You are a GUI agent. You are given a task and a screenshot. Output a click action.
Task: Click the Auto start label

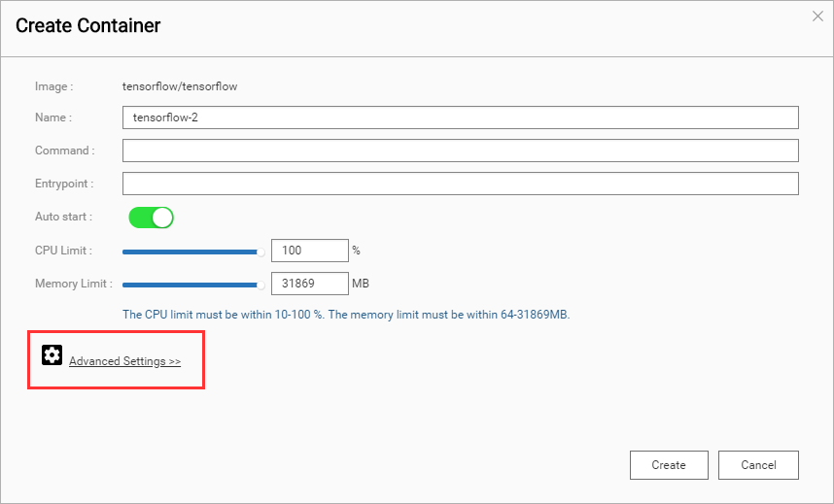63,217
